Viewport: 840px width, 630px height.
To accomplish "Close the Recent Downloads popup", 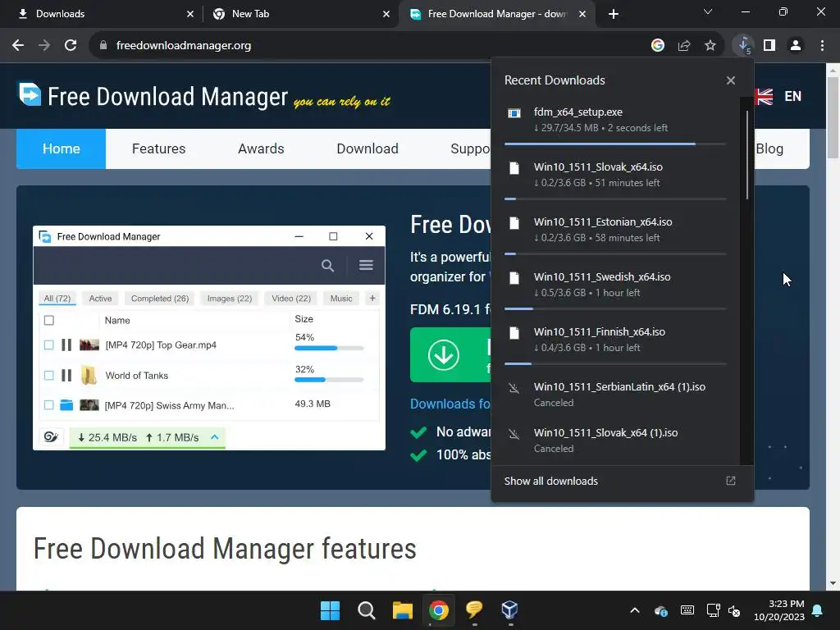I will point(731,80).
